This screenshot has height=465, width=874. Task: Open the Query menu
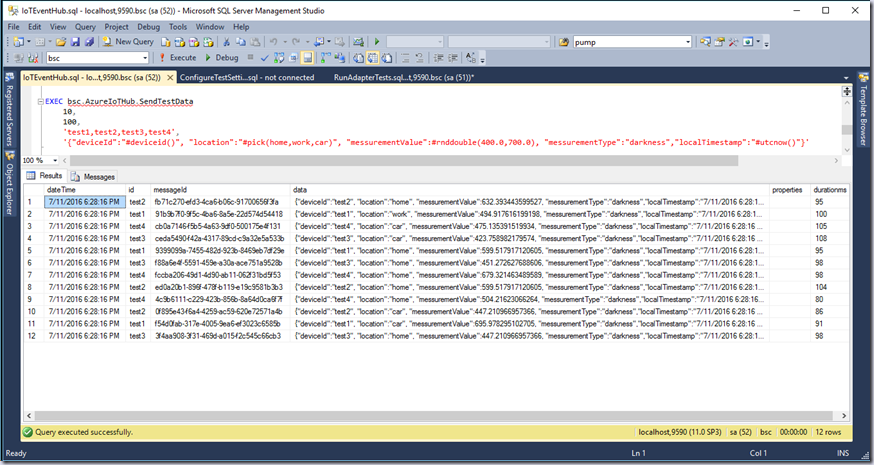click(85, 26)
